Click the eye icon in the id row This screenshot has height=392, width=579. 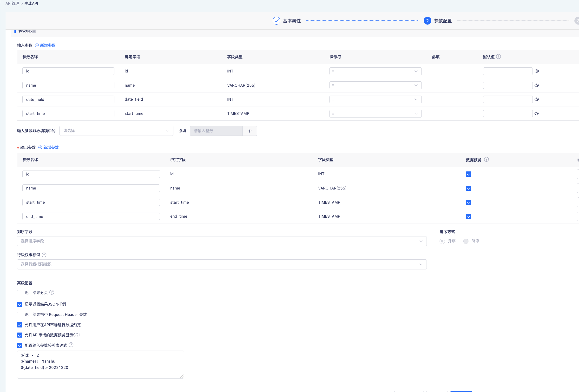537,71
